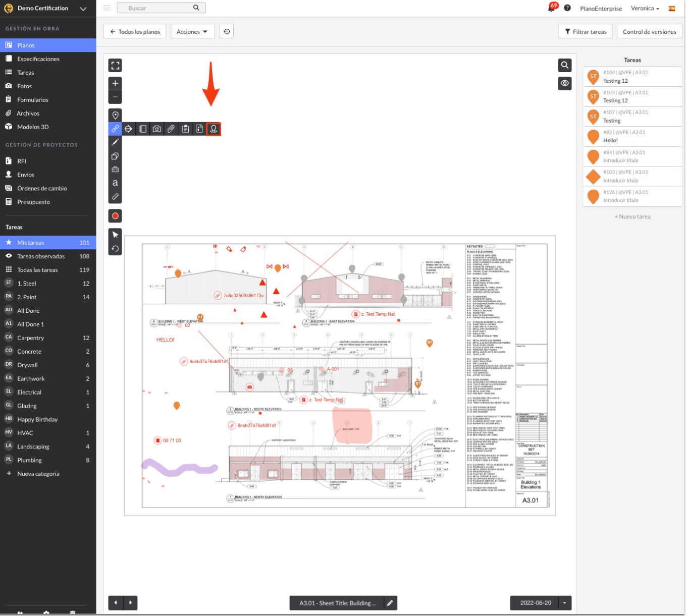
Task: Choose the camera photo link tool
Action: coord(157,129)
